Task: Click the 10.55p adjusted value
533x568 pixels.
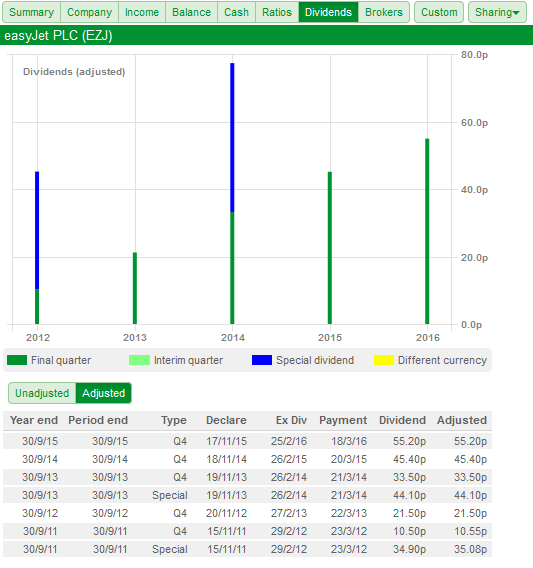Action: pos(470,531)
